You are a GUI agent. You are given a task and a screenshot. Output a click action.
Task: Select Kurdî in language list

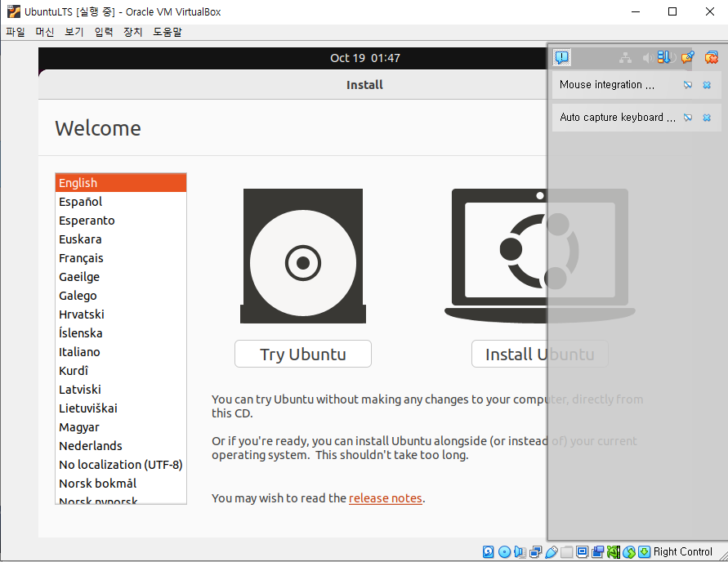(121, 371)
